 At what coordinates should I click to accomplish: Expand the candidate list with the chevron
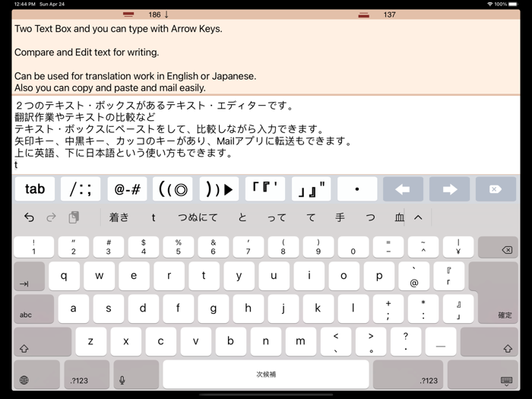pos(418,217)
